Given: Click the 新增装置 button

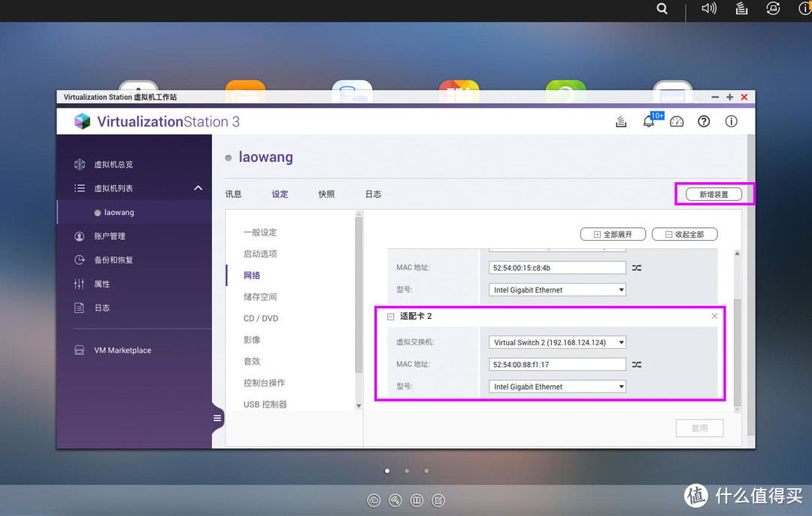Looking at the screenshot, I should tap(714, 194).
